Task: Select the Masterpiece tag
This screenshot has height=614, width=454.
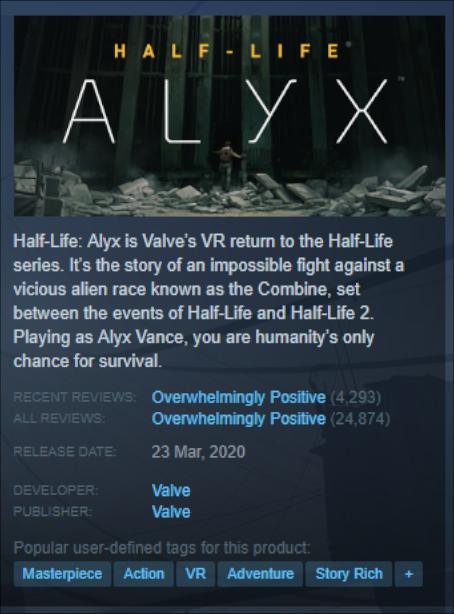Action: [x=62, y=574]
